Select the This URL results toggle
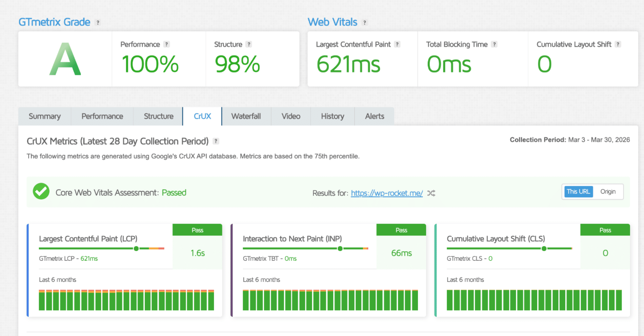Image resolution: width=644 pixels, height=336 pixels. 578,191
